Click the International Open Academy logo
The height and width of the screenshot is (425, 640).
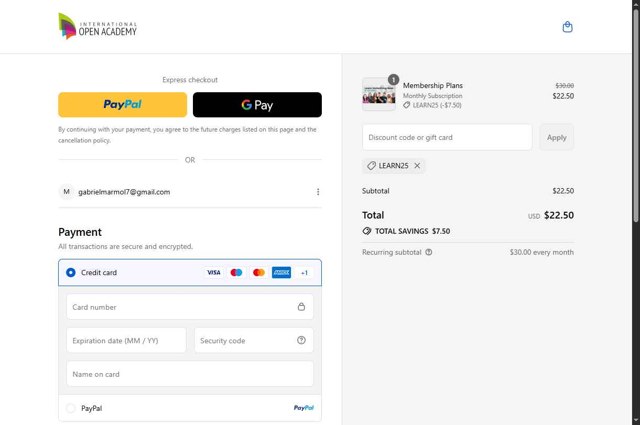(98, 26)
